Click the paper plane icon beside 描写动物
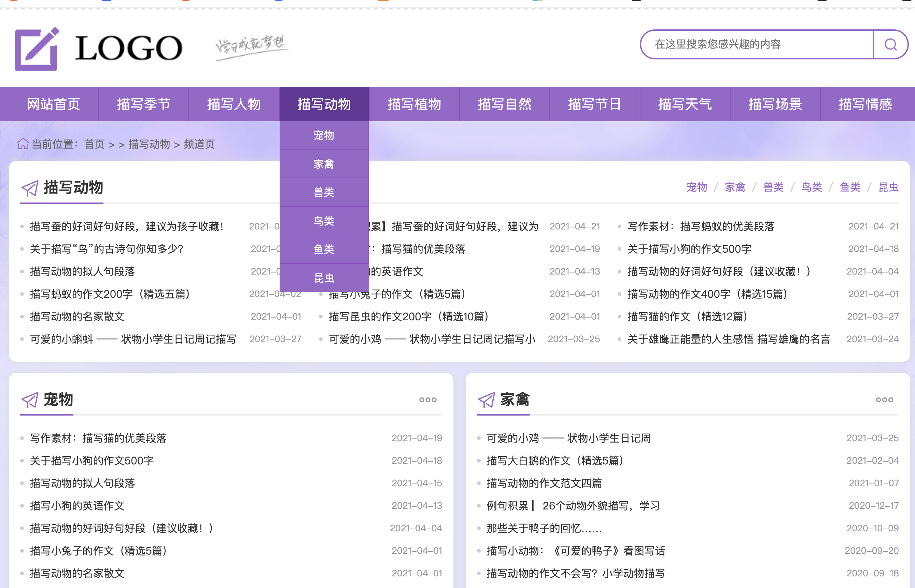This screenshot has width=915, height=588. [x=30, y=188]
